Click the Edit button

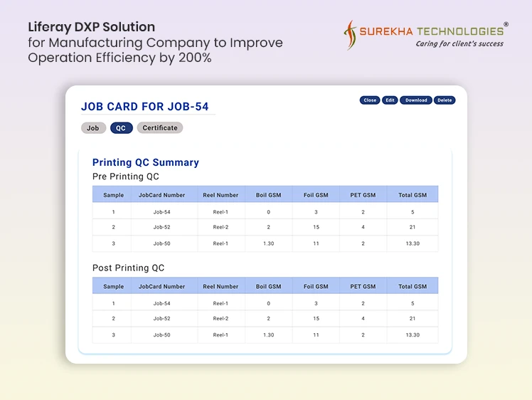pyautogui.click(x=390, y=100)
